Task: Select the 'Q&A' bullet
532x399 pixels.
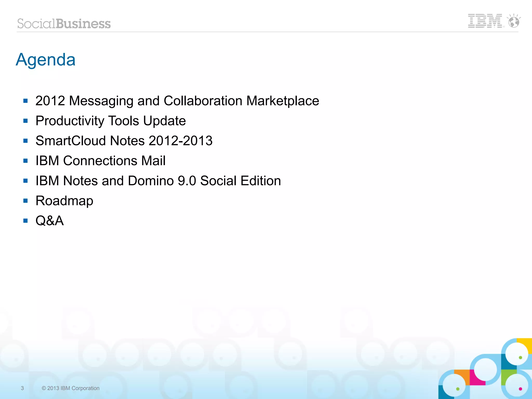Action: (x=50, y=221)
